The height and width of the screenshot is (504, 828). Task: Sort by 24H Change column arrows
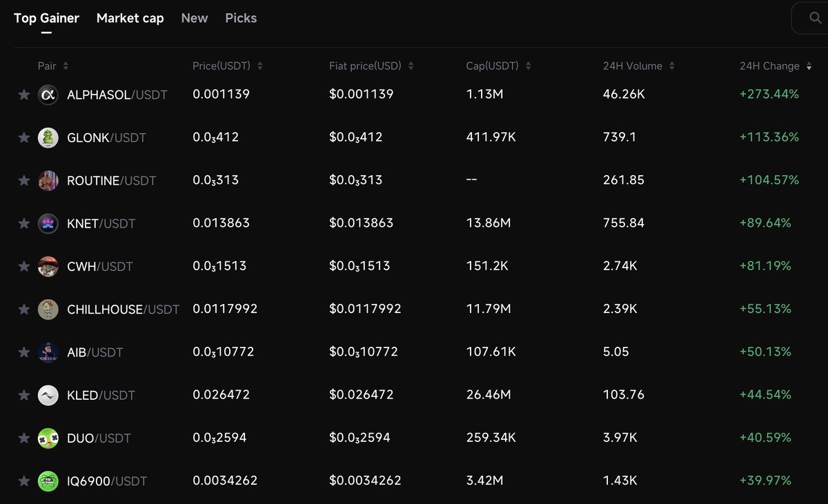click(809, 66)
